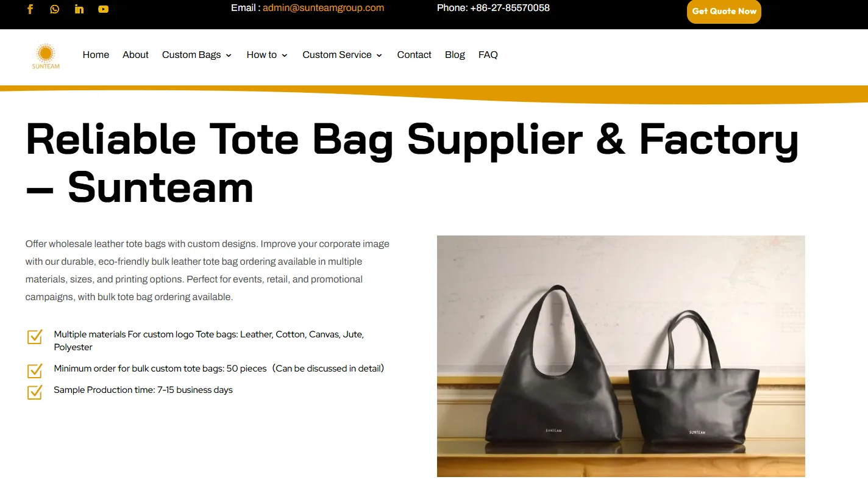Click the checkmark icon beside Multiple materials
868x485 pixels.
pos(35,337)
